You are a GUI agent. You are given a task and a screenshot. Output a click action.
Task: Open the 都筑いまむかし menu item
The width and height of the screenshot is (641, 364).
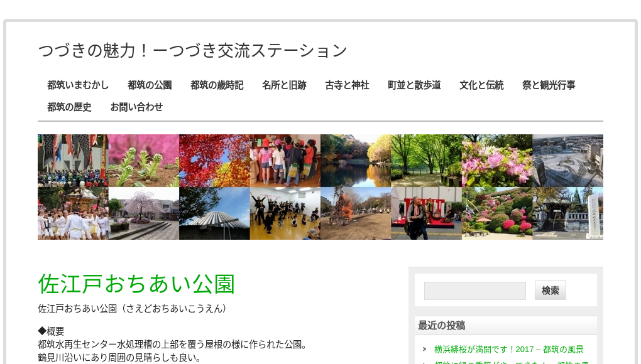point(78,85)
